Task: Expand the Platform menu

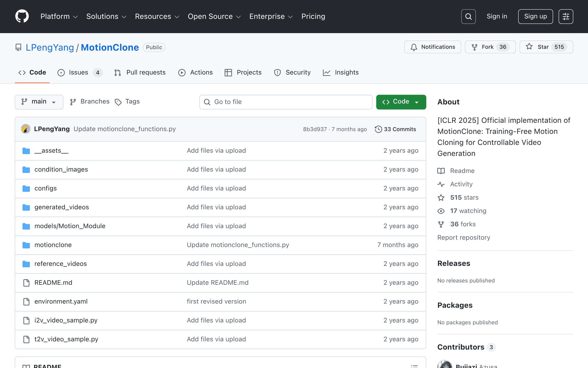Action: pos(59,16)
